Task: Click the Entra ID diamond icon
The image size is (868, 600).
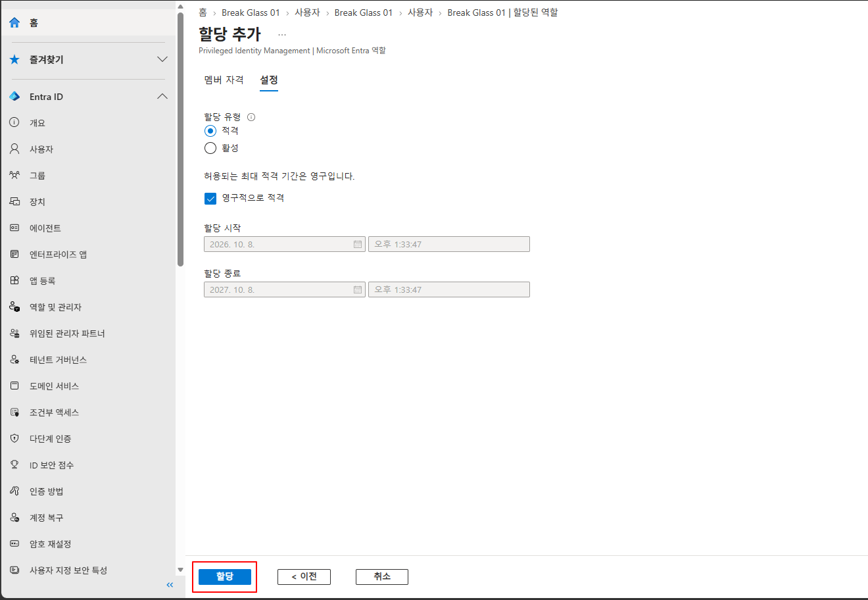Action: point(14,97)
